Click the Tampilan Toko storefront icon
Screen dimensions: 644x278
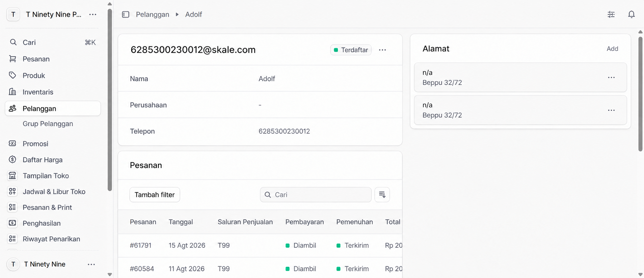12,175
